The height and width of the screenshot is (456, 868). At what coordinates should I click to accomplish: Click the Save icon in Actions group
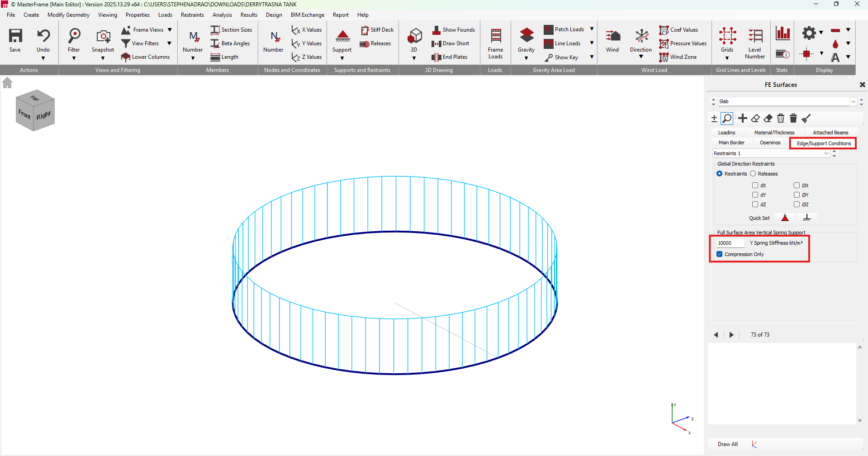point(15,36)
